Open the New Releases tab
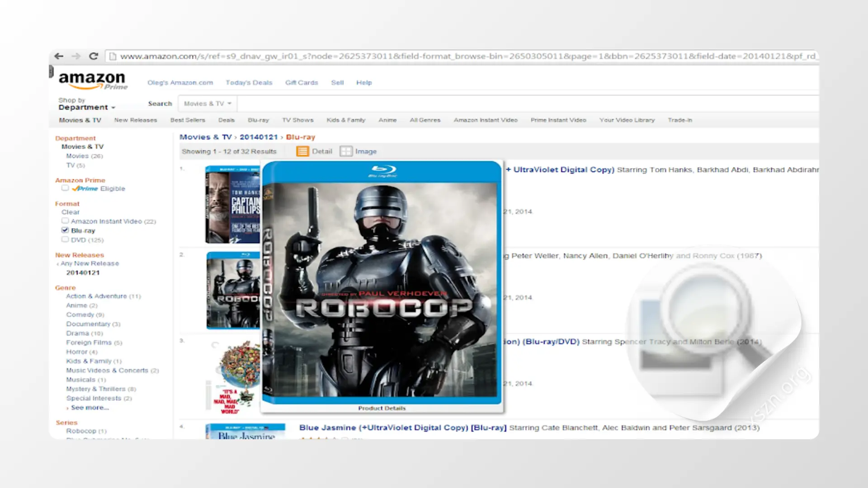Screen dimensions: 868x488 click(x=136, y=120)
